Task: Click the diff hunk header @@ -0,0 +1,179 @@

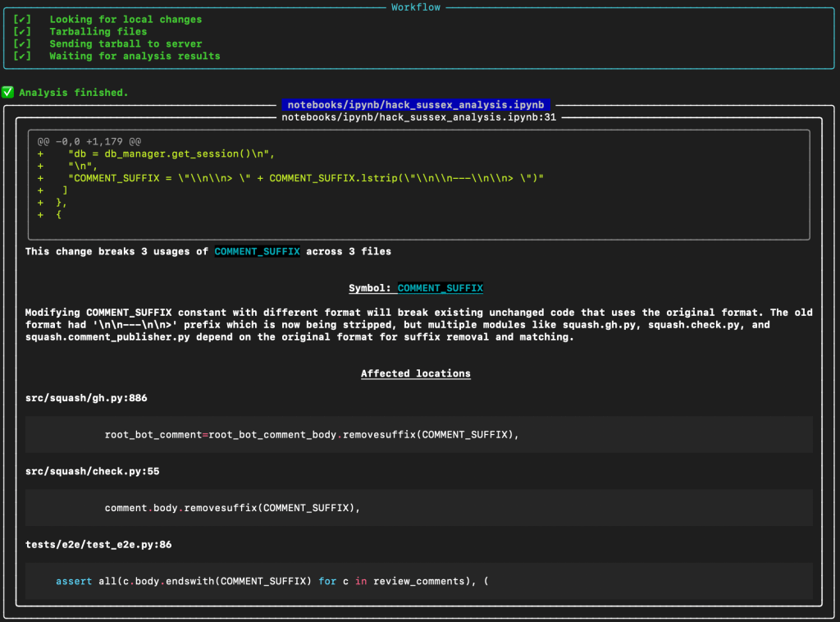Action: point(89,141)
